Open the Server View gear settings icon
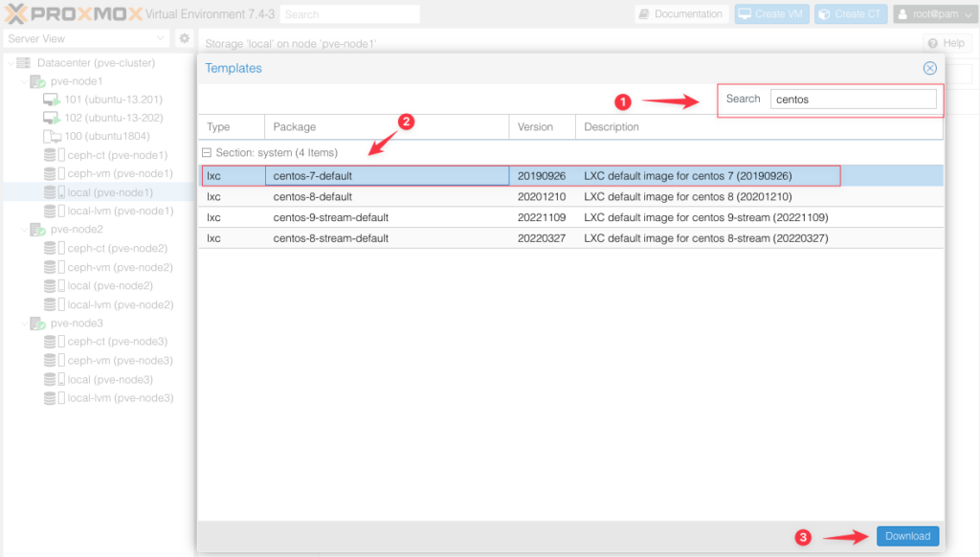980x557 pixels. (185, 38)
